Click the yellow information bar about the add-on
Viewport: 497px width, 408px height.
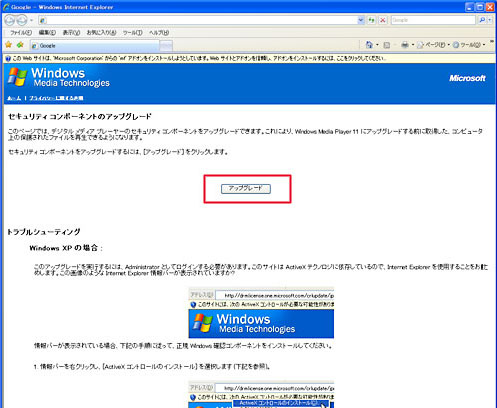point(249,58)
